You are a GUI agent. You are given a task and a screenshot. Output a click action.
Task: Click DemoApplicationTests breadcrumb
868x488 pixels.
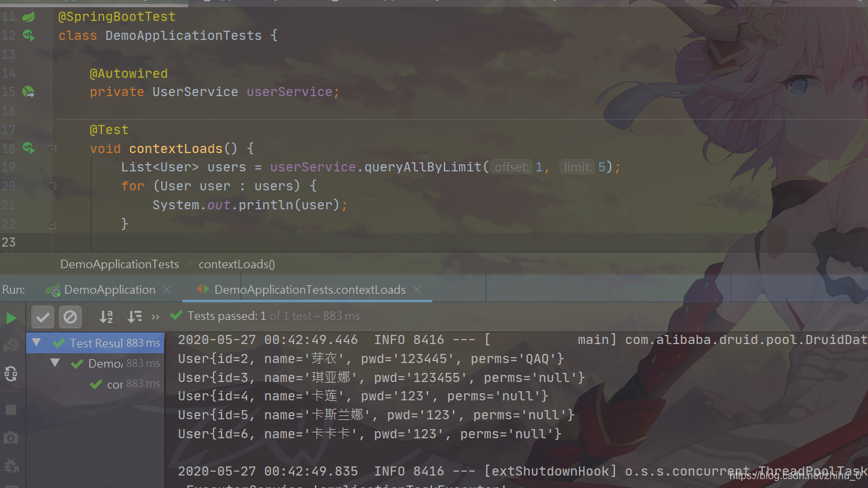tap(120, 264)
